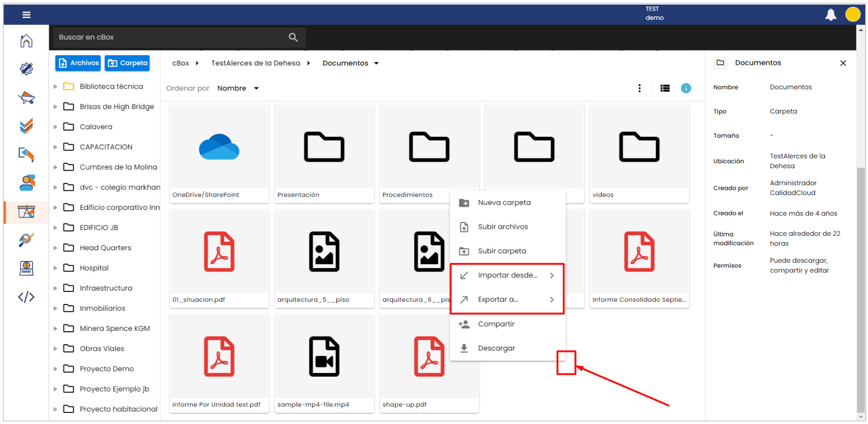
Task: Open the Exportar a... submenu
Action: tap(508, 299)
